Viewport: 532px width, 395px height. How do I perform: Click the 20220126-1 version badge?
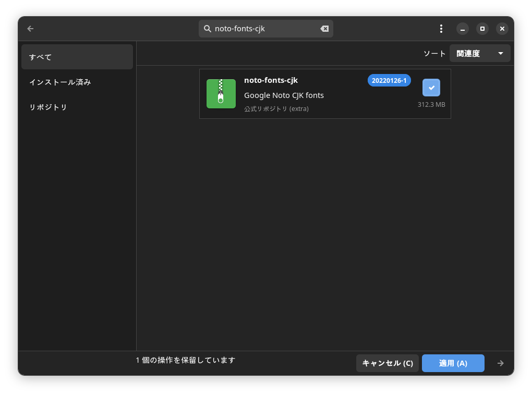pos(389,80)
